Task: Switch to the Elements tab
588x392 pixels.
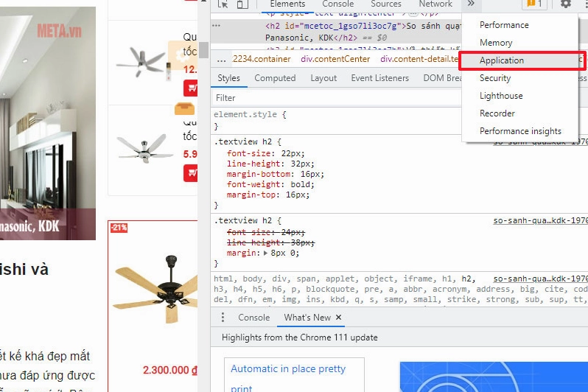Action: (x=287, y=4)
